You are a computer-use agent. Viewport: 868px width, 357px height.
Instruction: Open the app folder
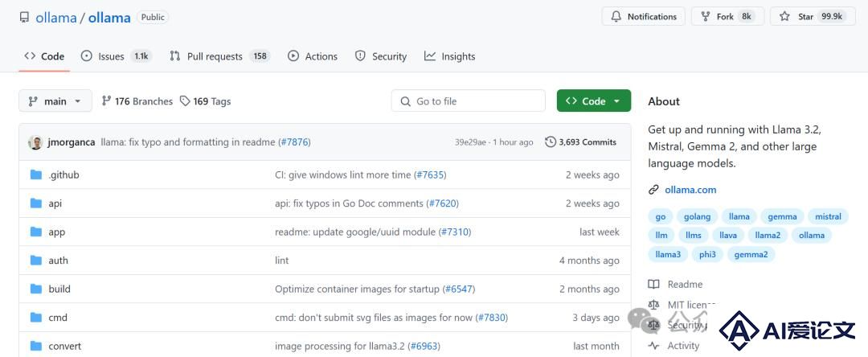coord(56,232)
